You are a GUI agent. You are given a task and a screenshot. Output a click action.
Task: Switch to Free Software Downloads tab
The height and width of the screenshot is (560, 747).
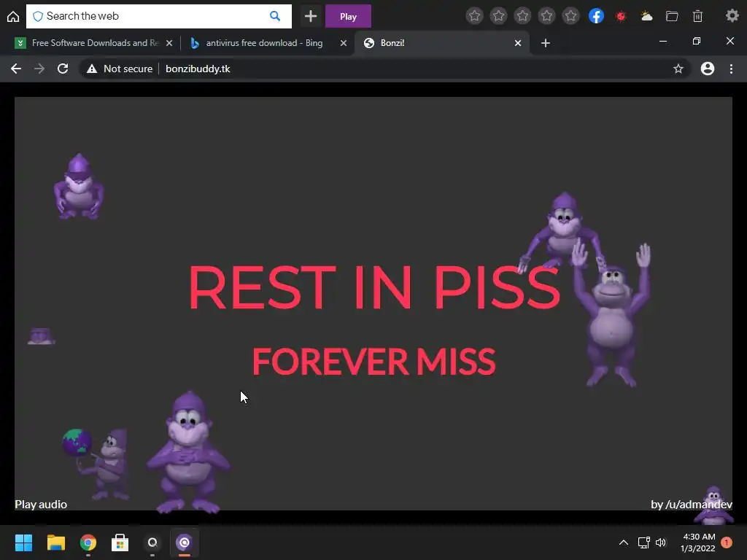(x=93, y=43)
